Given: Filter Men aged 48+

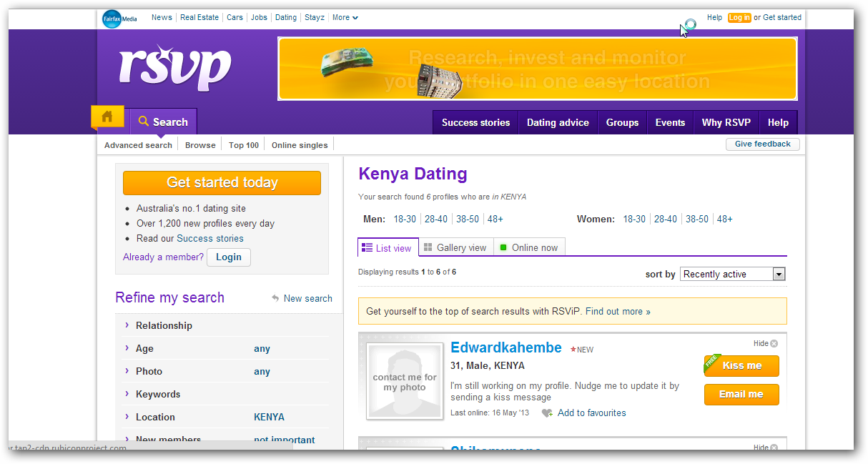Looking at the screenshot, I should click(495, 219).
